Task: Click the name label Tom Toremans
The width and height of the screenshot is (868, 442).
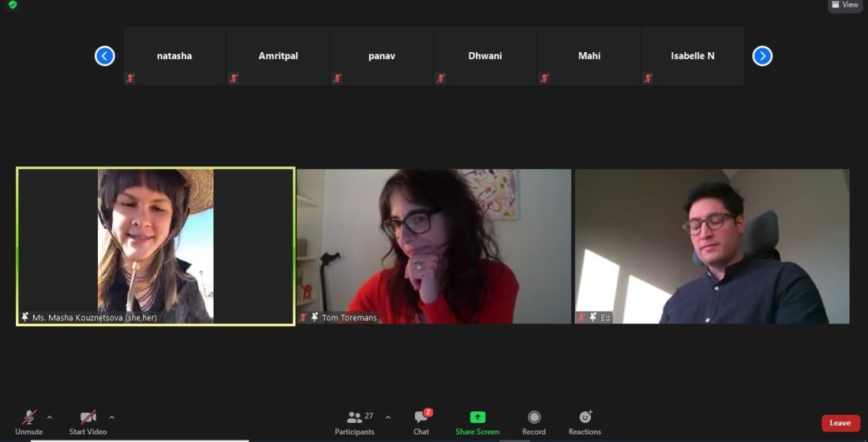Action: click(x=350, y=318)
